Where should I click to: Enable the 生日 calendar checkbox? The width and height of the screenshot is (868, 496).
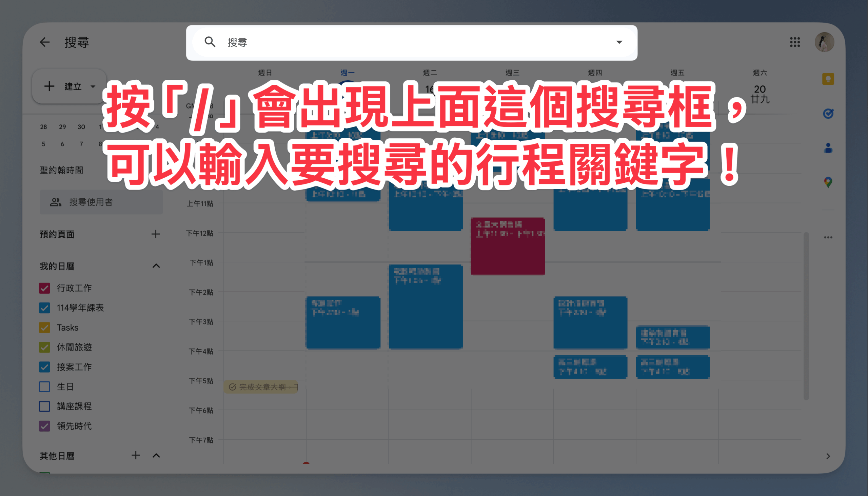45,386
